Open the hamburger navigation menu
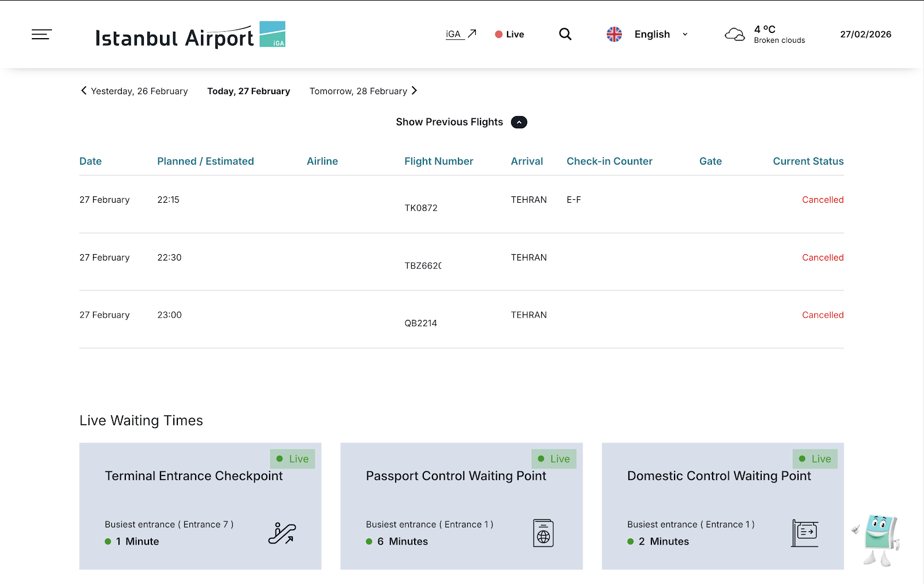The image size is (924, 584). pos(42,35)
